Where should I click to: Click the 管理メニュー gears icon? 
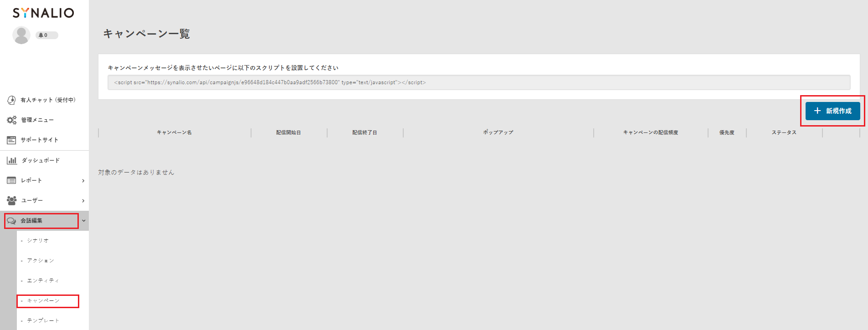pos(11,120)
